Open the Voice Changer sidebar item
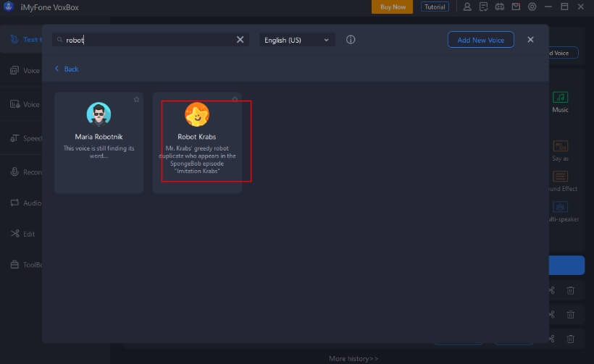 [x=25, y=104]
